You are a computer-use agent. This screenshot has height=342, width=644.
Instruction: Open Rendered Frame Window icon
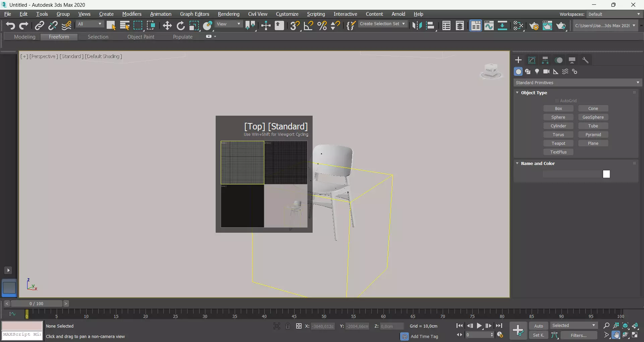click(x=547, y=25)
